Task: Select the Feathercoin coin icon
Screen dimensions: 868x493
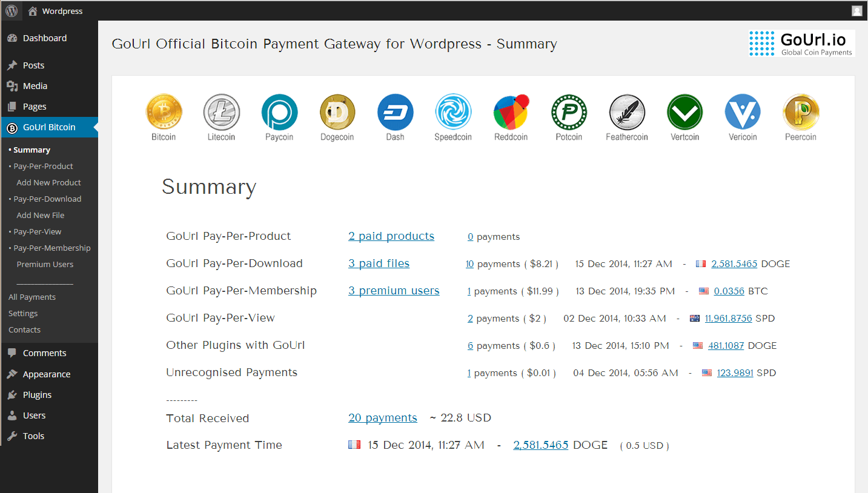Action: click(x=626, y=113)
